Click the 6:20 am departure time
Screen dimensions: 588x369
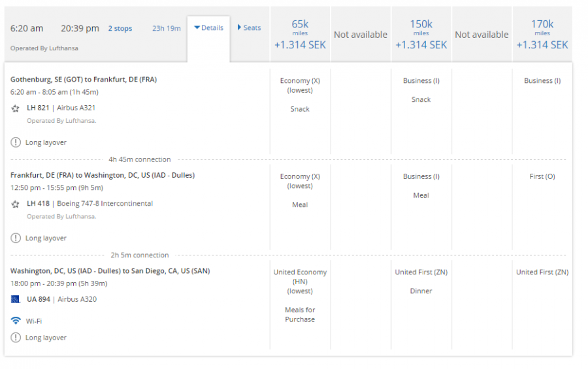[27, 29]
